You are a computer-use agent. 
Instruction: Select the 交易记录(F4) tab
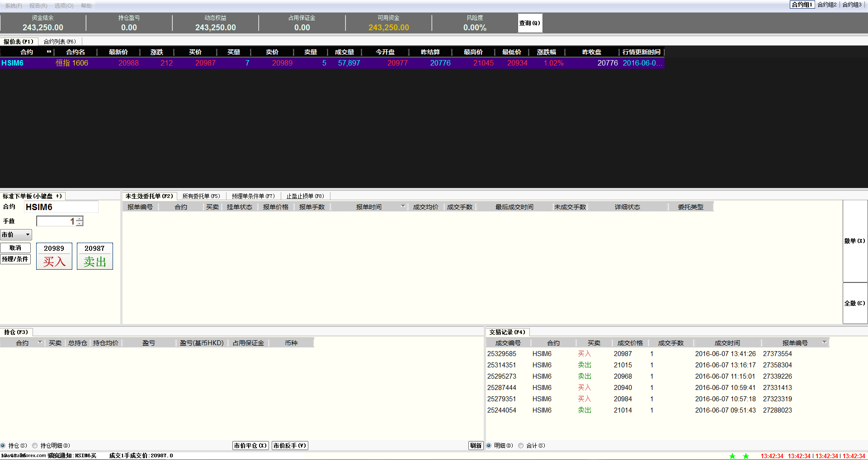[x=507, y=332]
